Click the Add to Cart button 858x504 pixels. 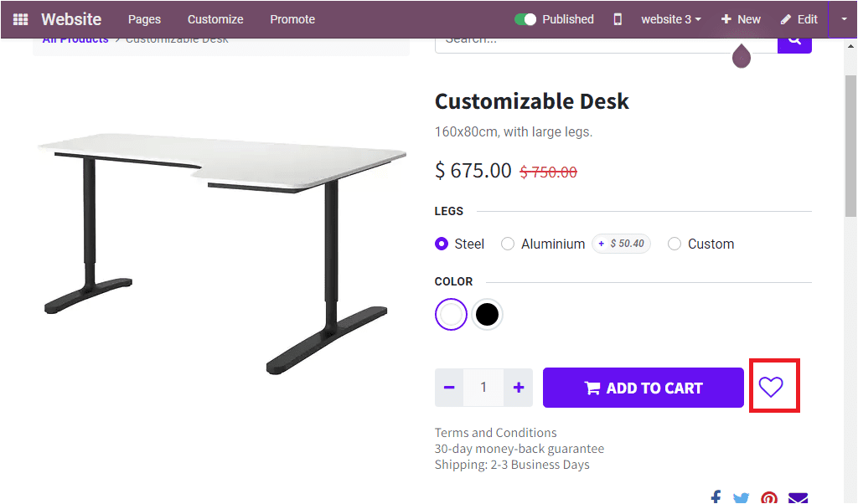pyautogui.click(x=643, y=388)
